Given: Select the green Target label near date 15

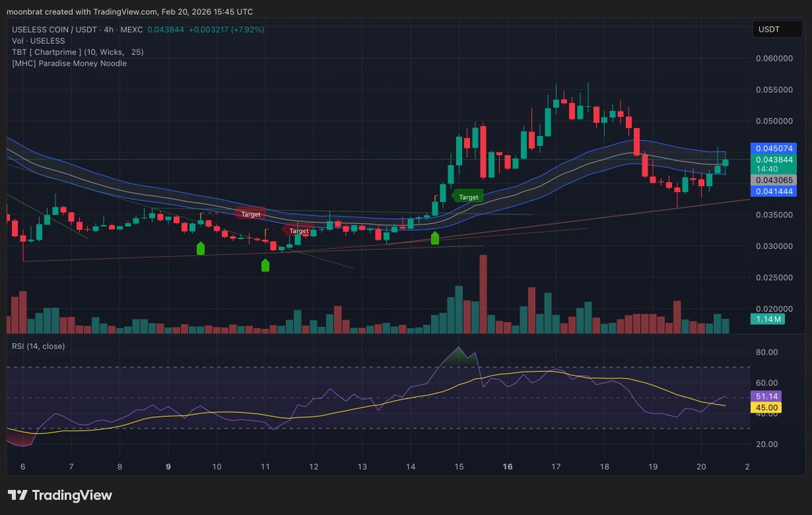Looking at the screenshot, I should click(x=468, y=197).
